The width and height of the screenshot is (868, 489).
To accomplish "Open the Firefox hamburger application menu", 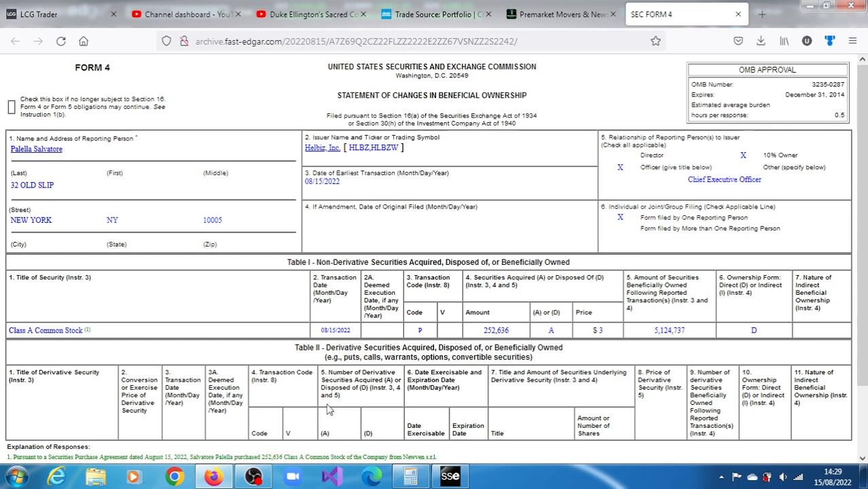I will pos(852,41).
